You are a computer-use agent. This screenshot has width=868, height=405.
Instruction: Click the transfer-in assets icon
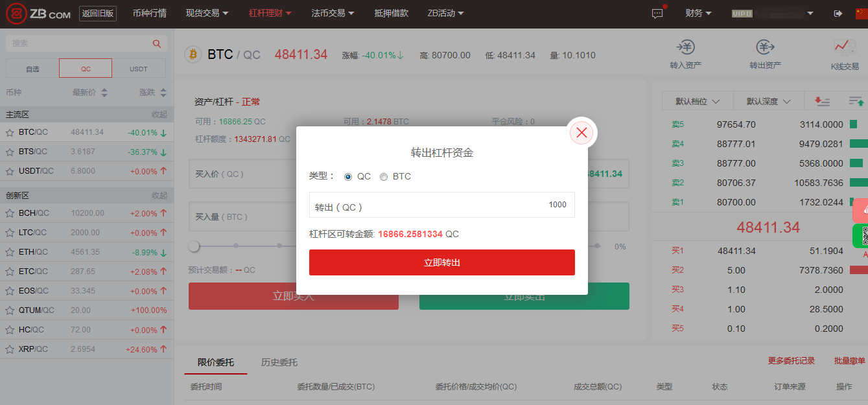[x=685, y=47]
